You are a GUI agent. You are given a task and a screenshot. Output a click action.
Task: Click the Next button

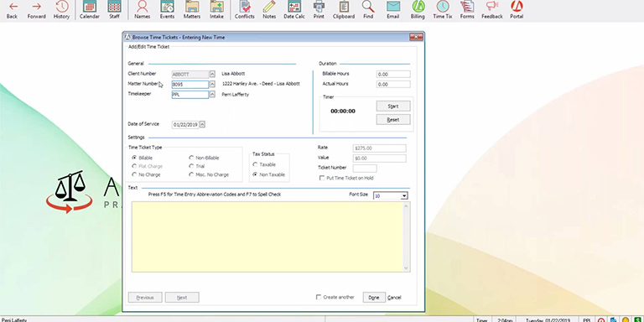(x=182, y=298)
